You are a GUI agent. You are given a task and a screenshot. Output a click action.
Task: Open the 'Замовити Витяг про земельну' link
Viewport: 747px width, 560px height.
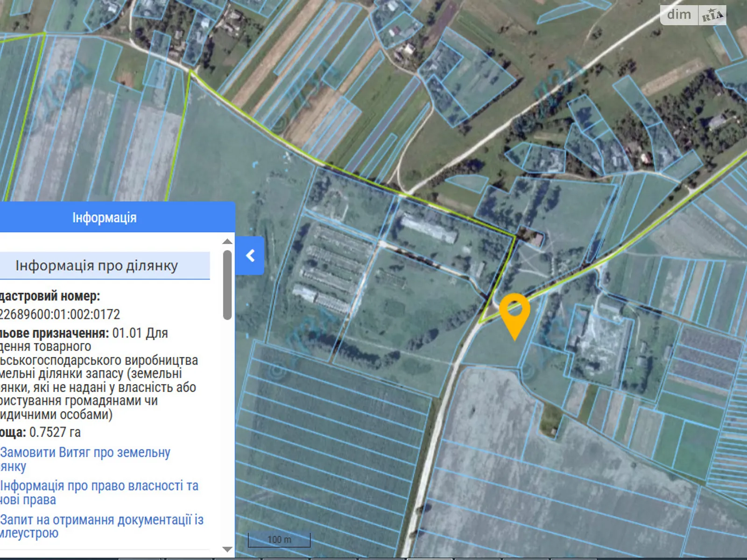[85, 453]
